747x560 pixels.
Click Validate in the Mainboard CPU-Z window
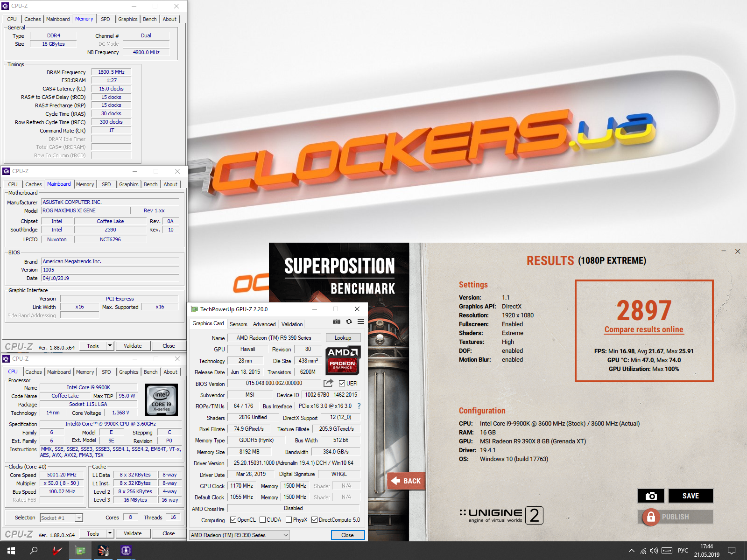coord(133,346)
